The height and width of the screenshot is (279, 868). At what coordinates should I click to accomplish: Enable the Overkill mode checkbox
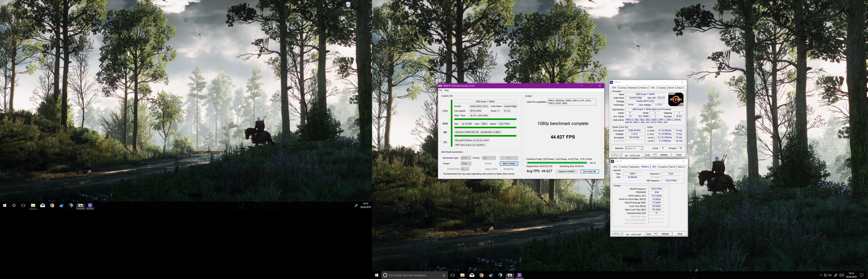[445, 169]
